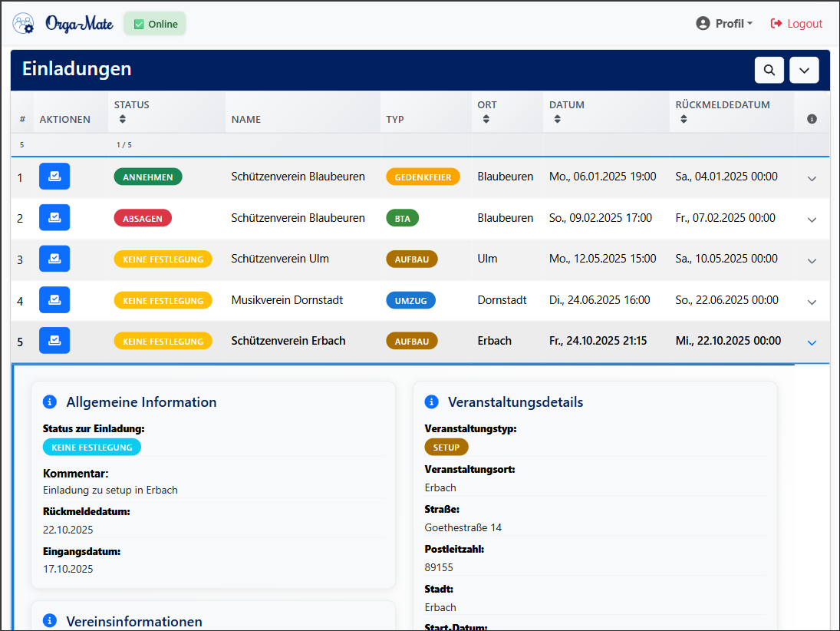Click the Logout link
Image resolution: width=840 pixels, height=631 pixels.
796,24
